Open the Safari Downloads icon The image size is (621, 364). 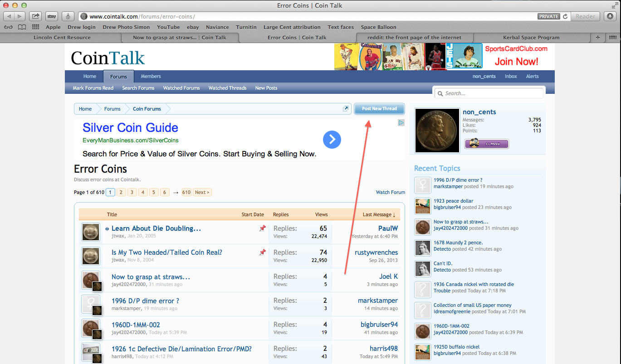click(x=610, y=16)
